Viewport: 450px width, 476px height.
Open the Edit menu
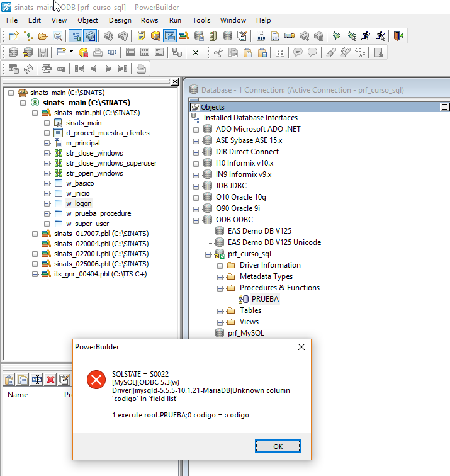[x=35, y=20]
